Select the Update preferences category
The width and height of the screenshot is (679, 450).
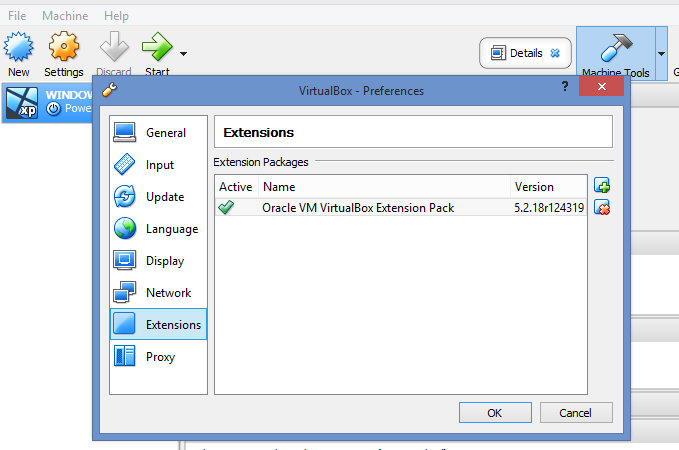pyautogui.click(x=158, y=197)
